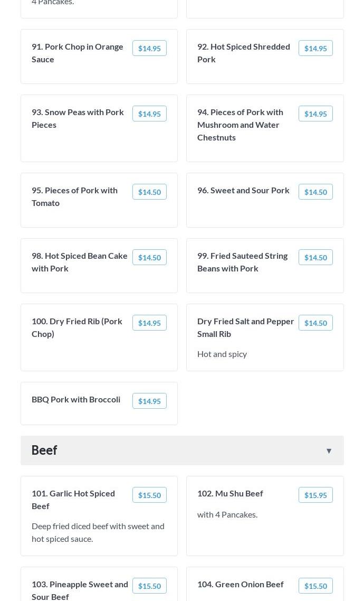
Task: Click $15.50 price for Green Onion Beef
Action: click(315, 586)
